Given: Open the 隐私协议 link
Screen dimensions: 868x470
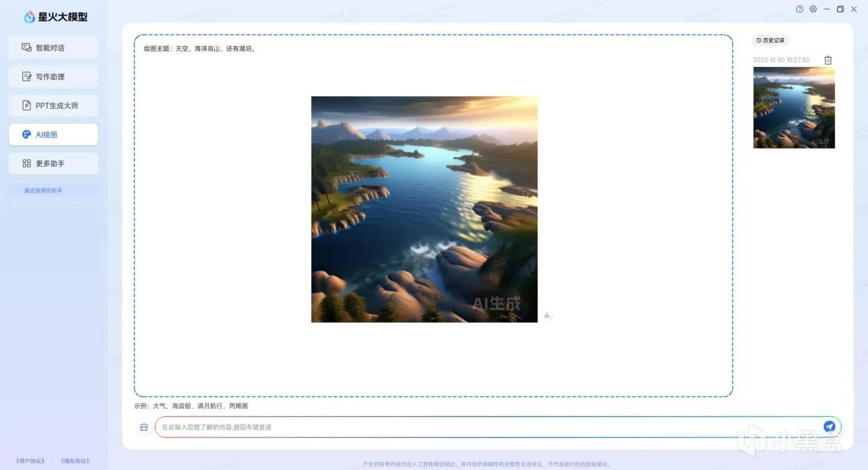Looking at the screenshot, I should pos(75,461).
